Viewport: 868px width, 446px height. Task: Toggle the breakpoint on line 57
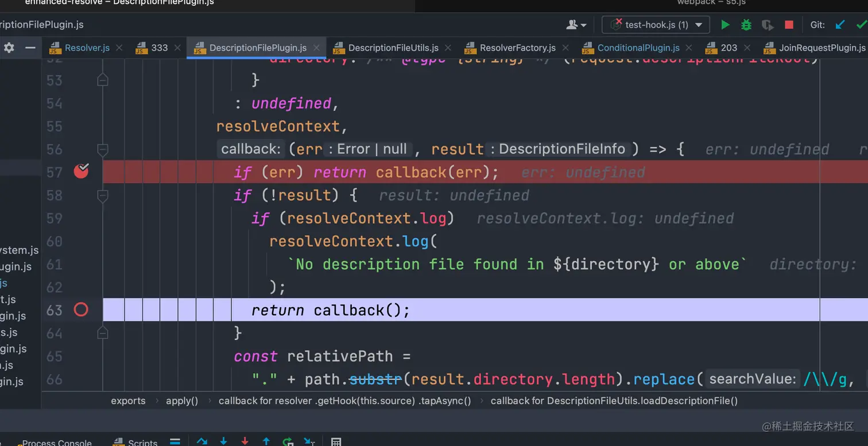81,171
